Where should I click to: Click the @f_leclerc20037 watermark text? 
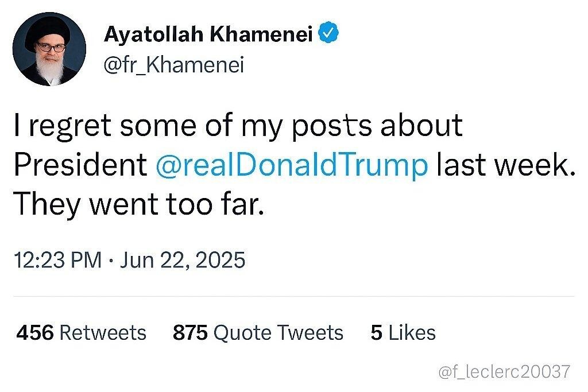(504, 372)
